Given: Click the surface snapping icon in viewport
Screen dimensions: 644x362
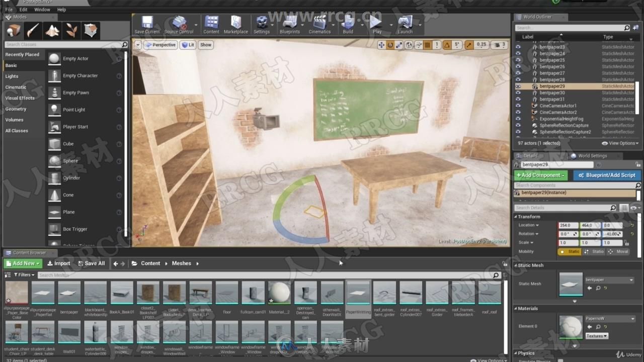Looking at the screenshot, I should coord(418,45).
